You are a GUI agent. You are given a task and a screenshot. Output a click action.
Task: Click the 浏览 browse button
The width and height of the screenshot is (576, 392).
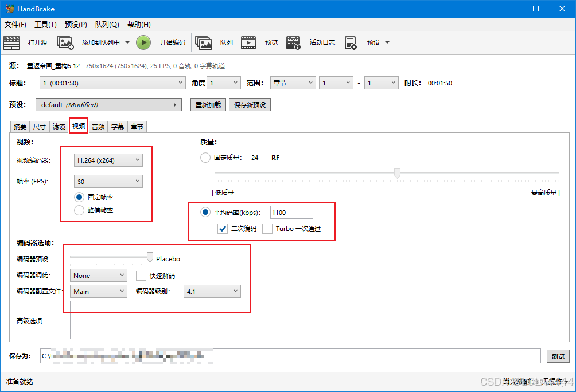(558, 356)
